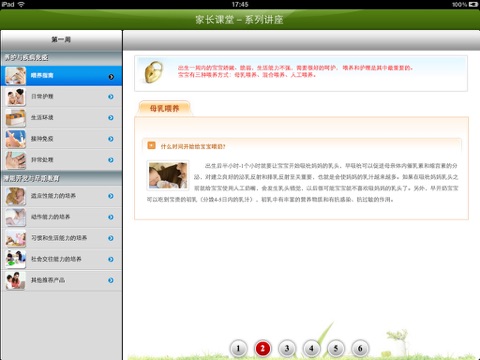This screenshot has width=480, height=360.
Task: Open the 适应性能力的培养 list item
Action: pyautogui.click(x=61, y=196)
